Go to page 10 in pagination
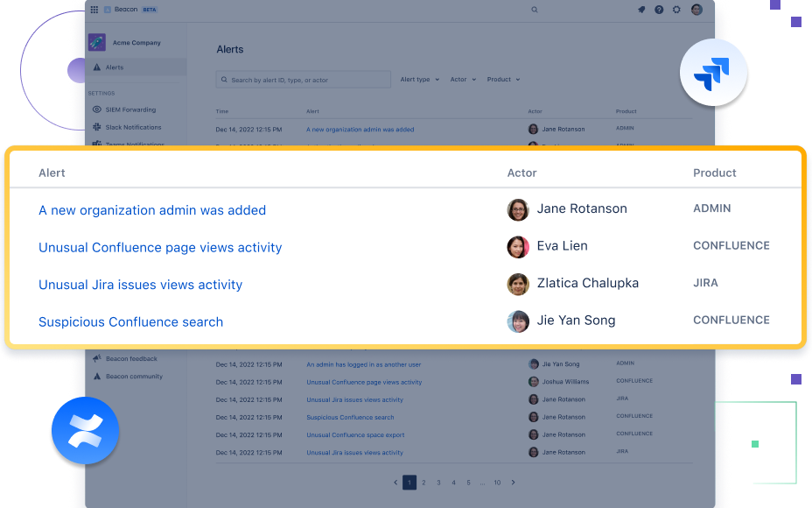 pyautogui.click(x=497, y=482)
